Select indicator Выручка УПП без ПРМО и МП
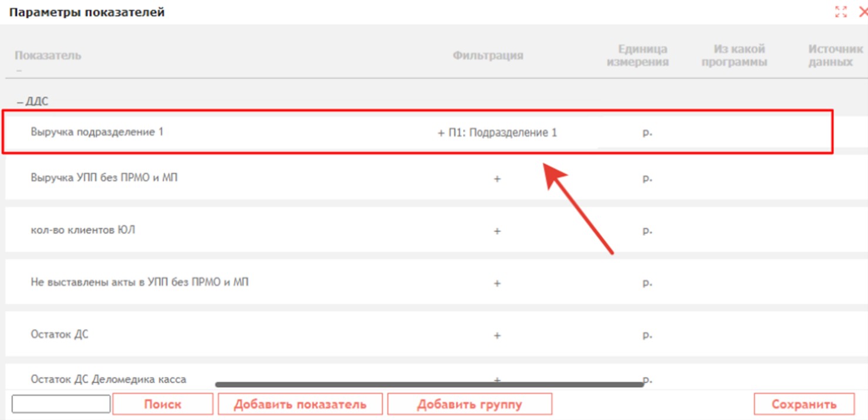The width and height of the screenshot is (868, 420). coord(104,177)
